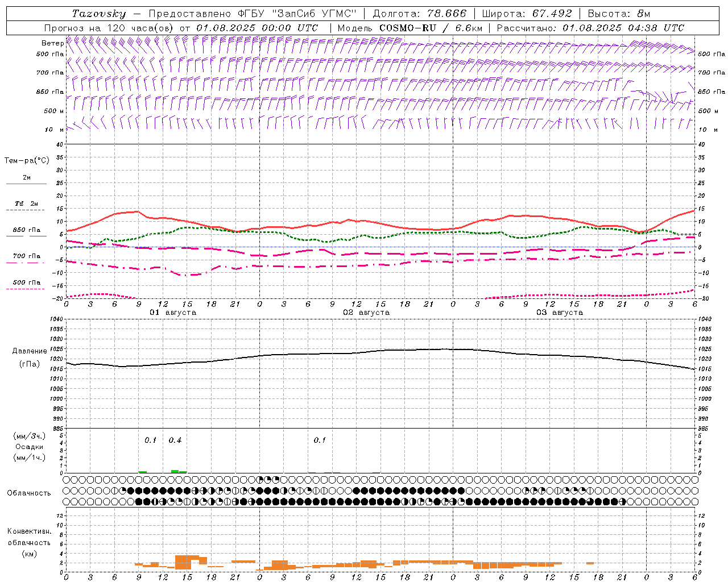Click the 700 гПа temperature legend entry

(x=26, y=259)
